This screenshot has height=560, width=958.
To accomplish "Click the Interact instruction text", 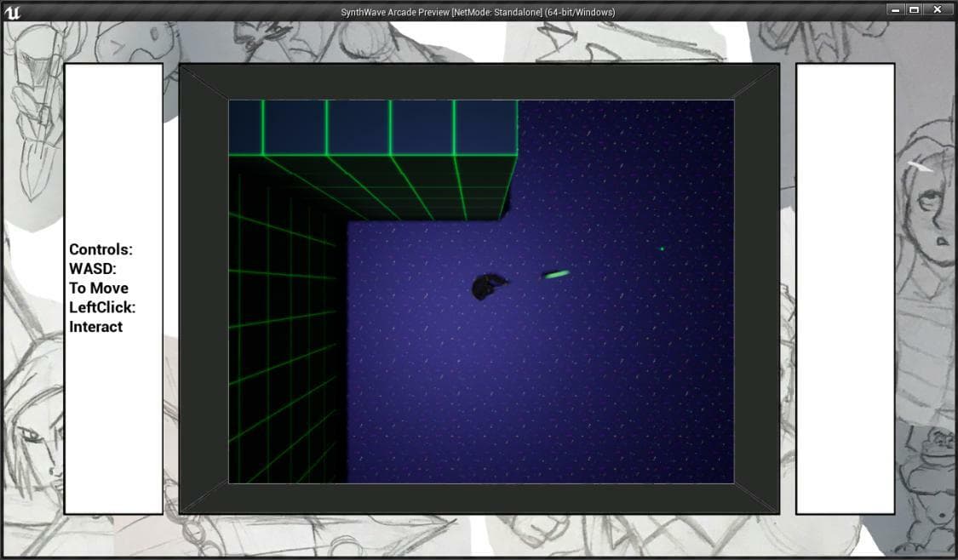I will [x=96, y=327].
